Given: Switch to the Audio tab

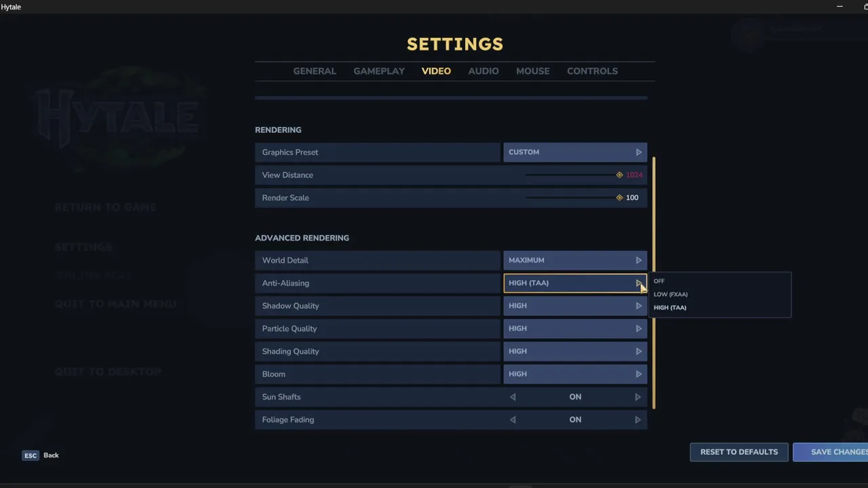Looking at the screenshot, I should [x=484, y=71].
